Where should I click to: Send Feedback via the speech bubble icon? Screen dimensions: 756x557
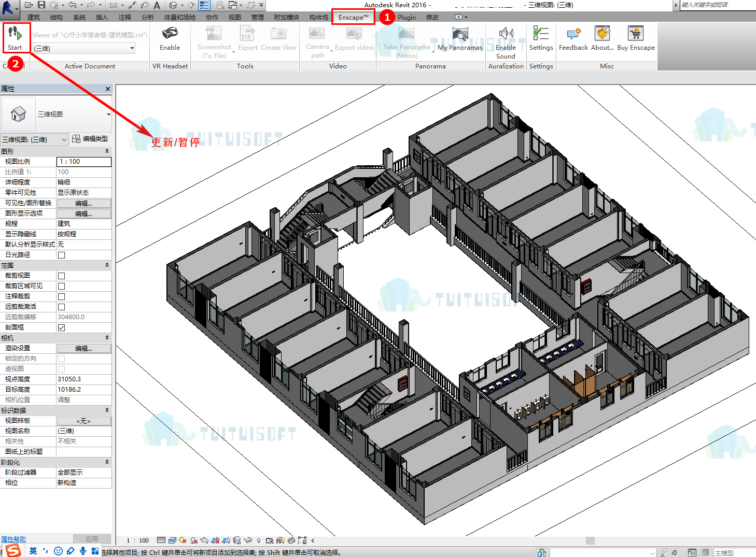(x=573, y=34)
